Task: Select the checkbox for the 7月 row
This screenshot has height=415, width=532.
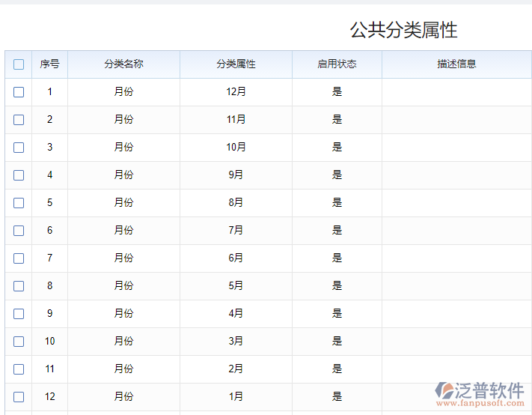Action: [x=19, y=231]
